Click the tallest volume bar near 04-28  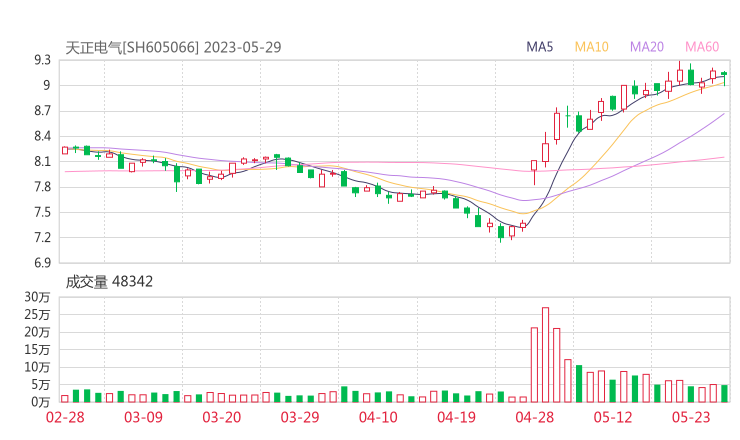[546, 355]
